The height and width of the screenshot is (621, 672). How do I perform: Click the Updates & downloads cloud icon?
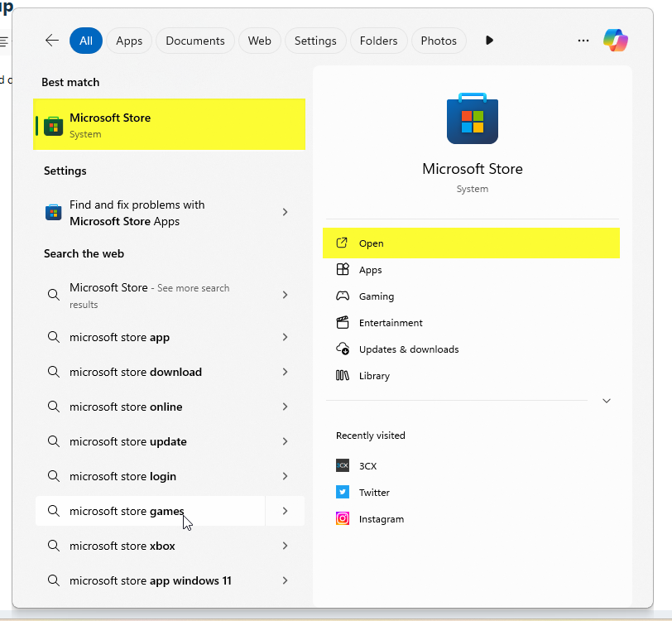[x=343, y=349]
